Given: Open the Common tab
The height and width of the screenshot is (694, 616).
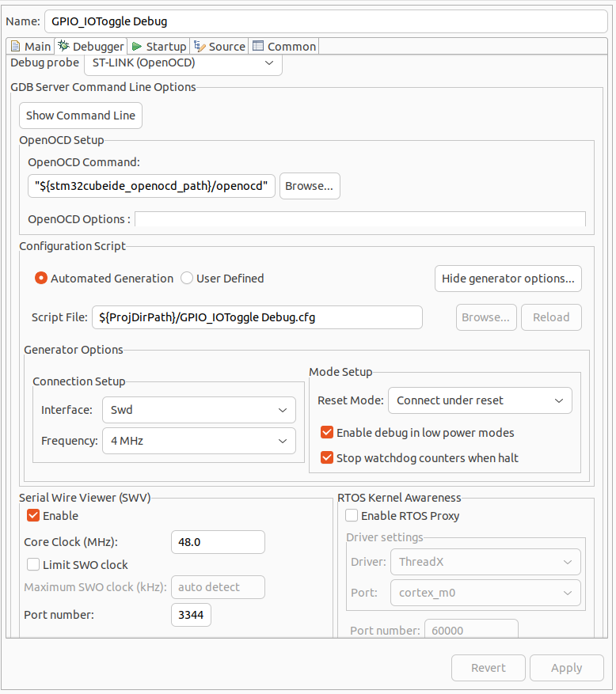Looking at the screenshot, I should 283,47.
